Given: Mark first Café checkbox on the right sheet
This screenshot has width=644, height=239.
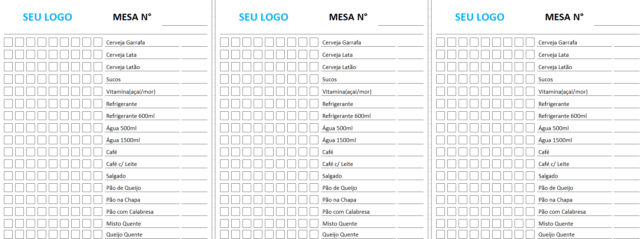Looking at the screenshot, I should click(441, 152).
